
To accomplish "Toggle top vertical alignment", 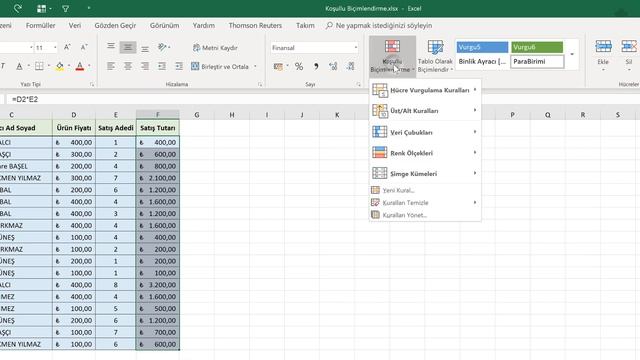I will coord(111,47).
